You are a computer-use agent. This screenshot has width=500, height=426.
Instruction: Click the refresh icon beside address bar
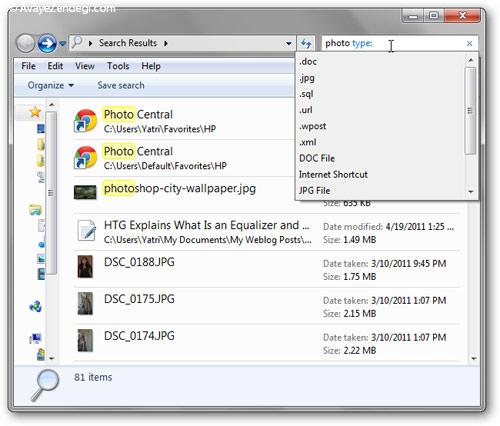click(x=306, y=43)
